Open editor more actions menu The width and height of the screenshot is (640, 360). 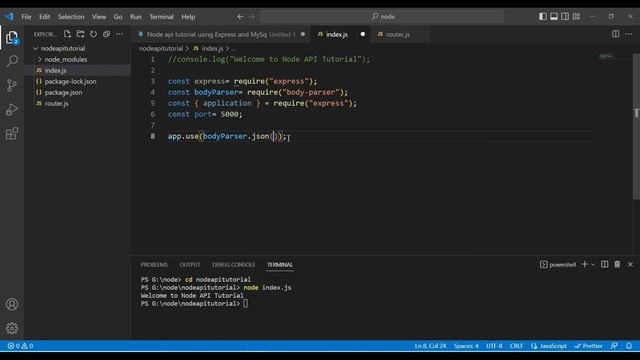click(629, 34)
